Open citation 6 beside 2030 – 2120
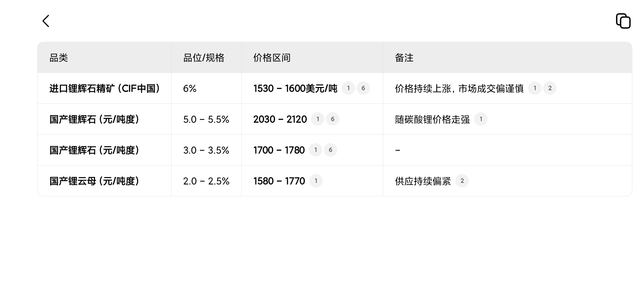644x290 pixels. 333,119
